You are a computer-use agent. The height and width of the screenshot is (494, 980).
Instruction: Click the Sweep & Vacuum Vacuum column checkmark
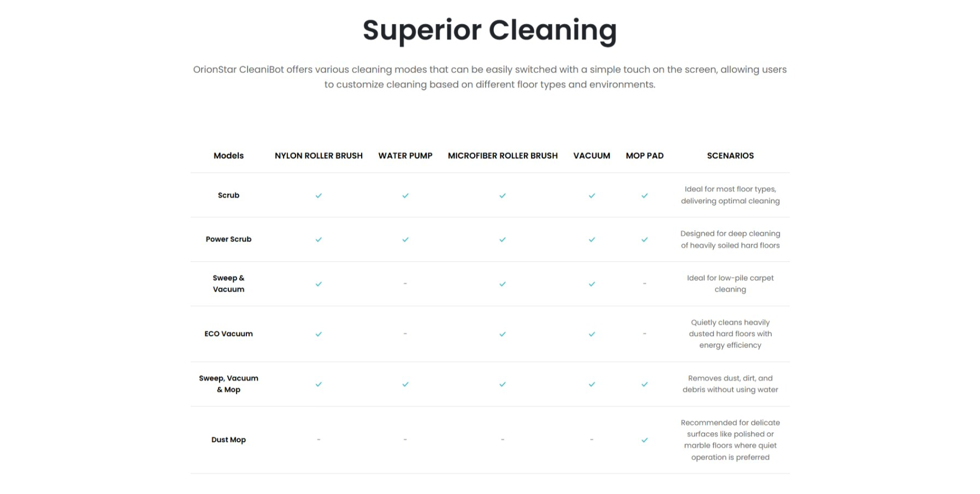tap(592, 284)
